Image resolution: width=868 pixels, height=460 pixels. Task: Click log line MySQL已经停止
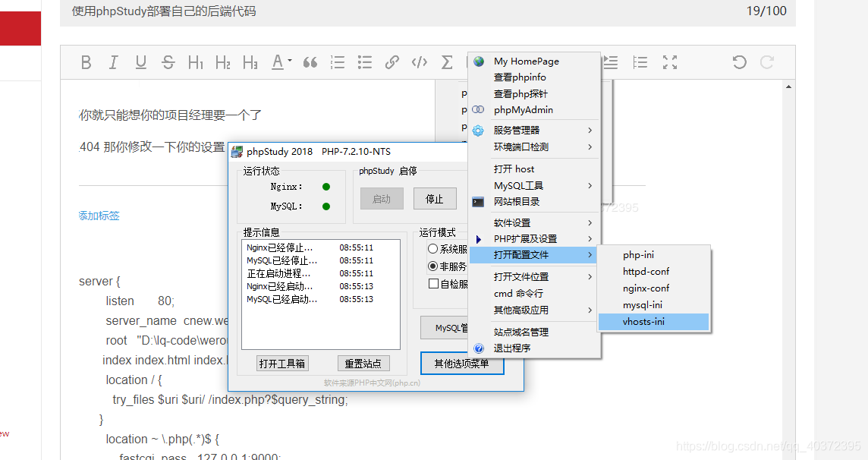(310, 260)
